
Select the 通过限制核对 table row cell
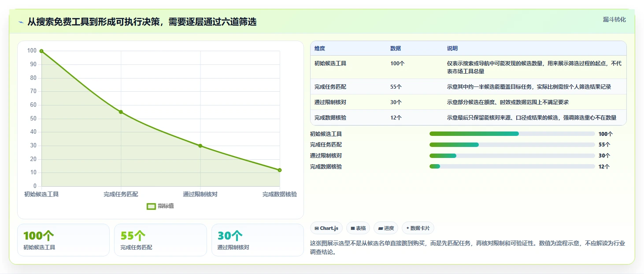point(330,102)
